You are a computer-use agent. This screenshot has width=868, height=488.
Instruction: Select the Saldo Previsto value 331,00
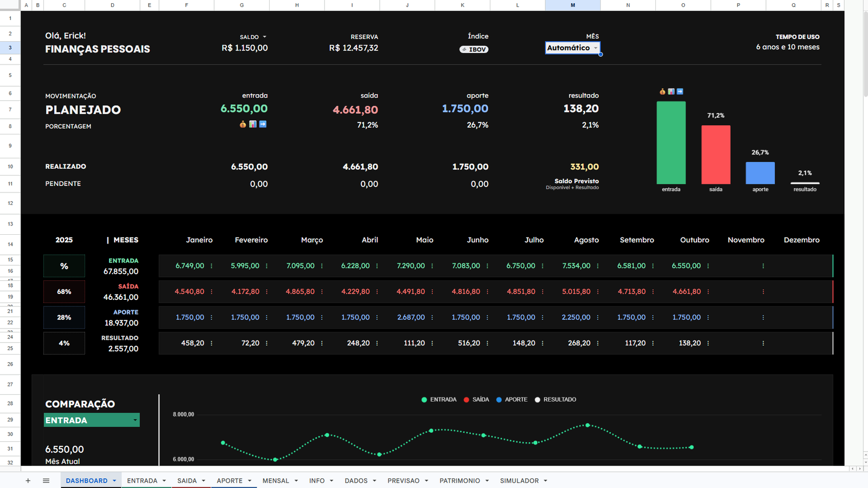(584, 167)
